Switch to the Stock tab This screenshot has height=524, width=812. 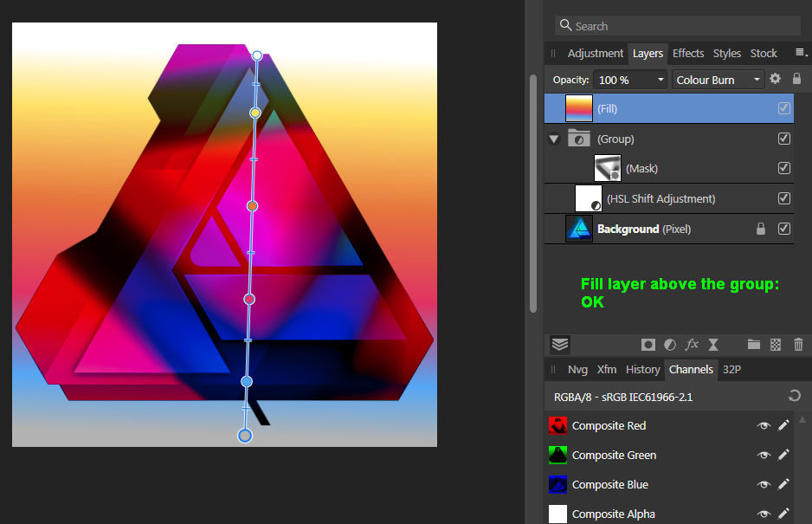pos(764,54)
